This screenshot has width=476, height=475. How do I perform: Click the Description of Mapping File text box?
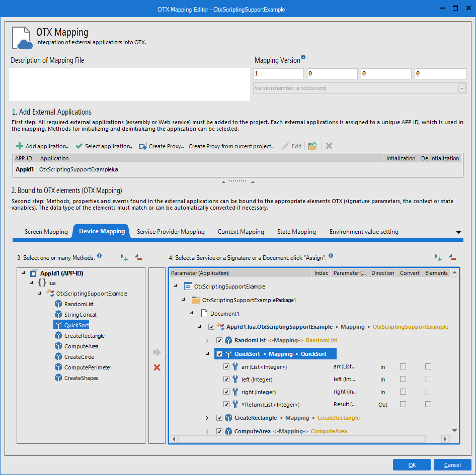[129, 84]
